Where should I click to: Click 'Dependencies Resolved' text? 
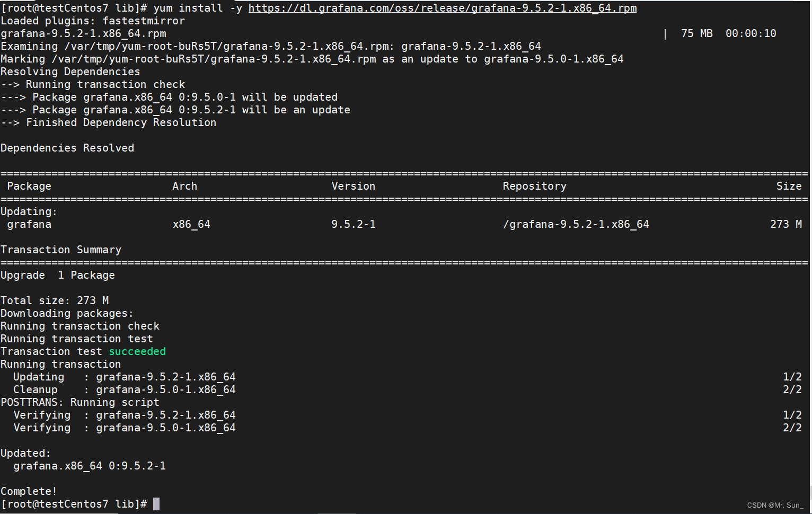tap(67, 148)
